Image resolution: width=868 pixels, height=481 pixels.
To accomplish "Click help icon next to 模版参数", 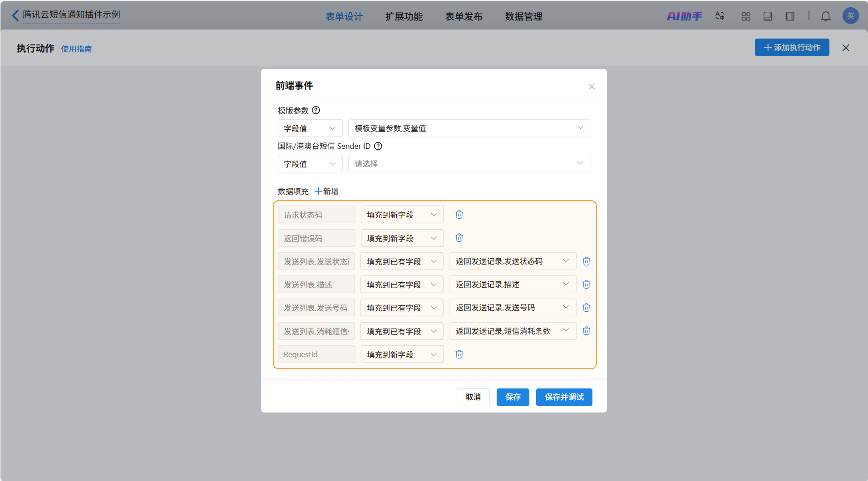I will [x=316, y=110].
